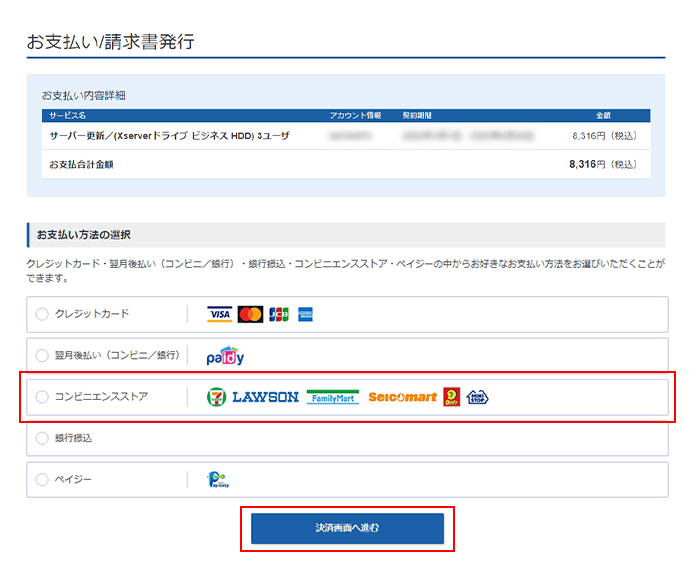Click the 金額 column header
This screenshot has height=574, width=700.
pos(603,116)
